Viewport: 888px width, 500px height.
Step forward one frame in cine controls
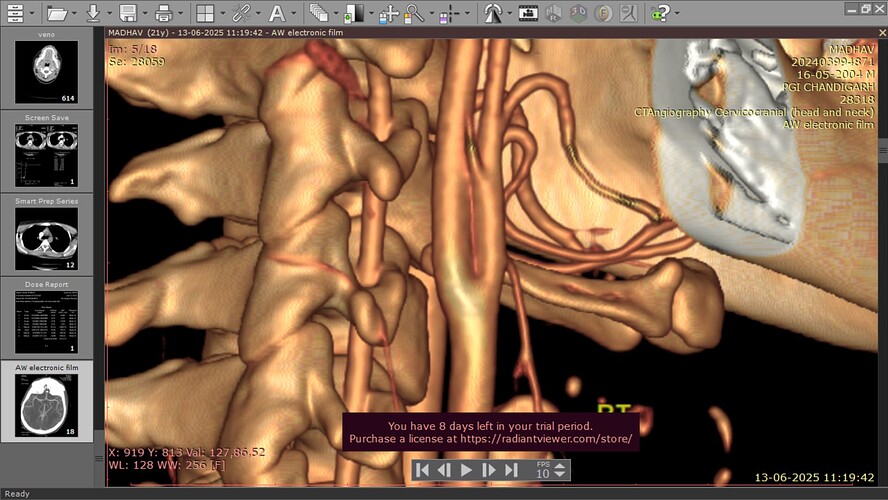[x=488, y=470]
